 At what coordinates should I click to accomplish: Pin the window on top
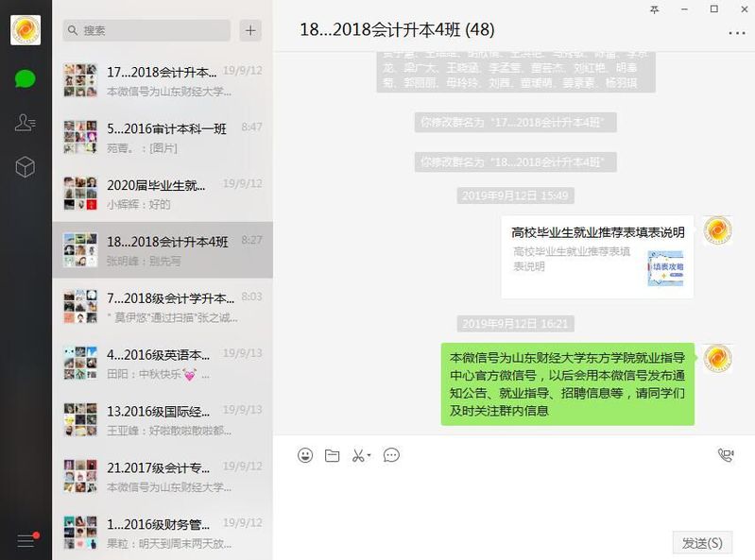pos(655,9)
